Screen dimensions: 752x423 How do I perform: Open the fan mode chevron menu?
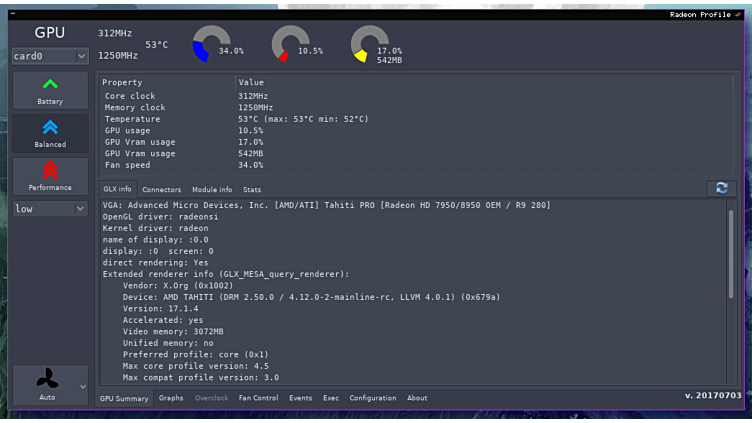coord(83,386)
